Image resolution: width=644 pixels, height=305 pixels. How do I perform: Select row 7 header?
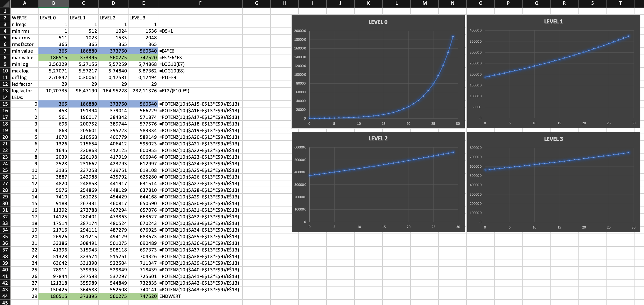[x=5, y=51]
